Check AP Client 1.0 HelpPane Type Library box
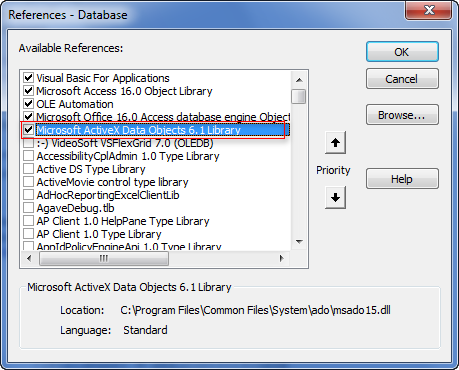 [x=28, y=221]
